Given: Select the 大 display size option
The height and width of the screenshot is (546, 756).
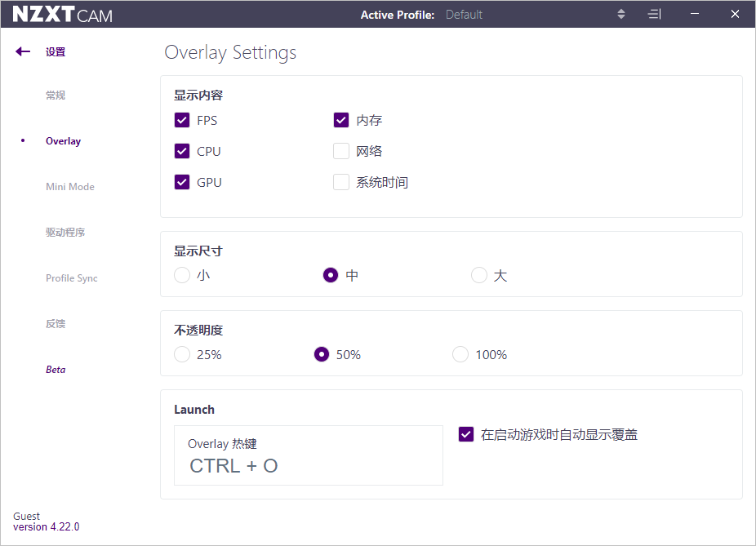Looking at the screenshot, I should click(478, 275).
